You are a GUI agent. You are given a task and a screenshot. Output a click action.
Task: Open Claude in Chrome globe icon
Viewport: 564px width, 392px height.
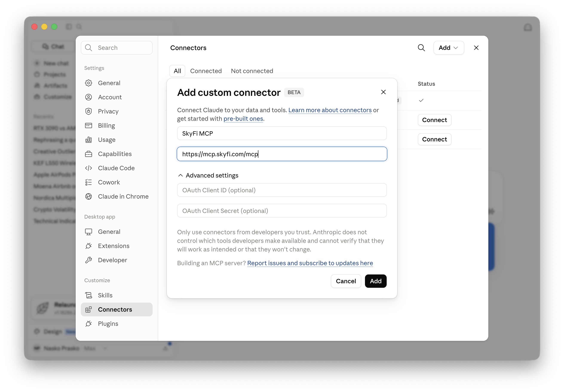88,196
